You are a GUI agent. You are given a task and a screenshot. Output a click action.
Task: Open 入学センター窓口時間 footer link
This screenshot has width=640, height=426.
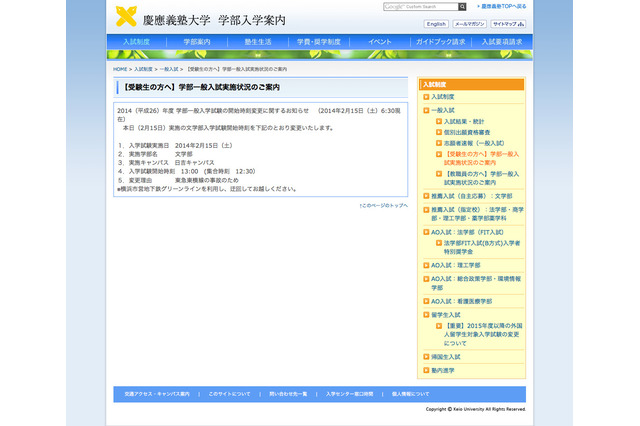click(349, 394)
